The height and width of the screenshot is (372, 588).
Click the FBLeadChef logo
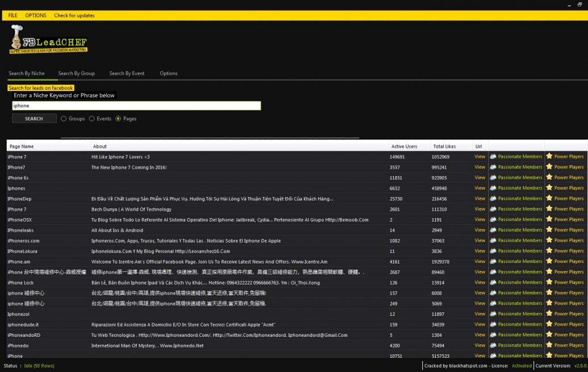pyautogui.click(x=48, y=39)
